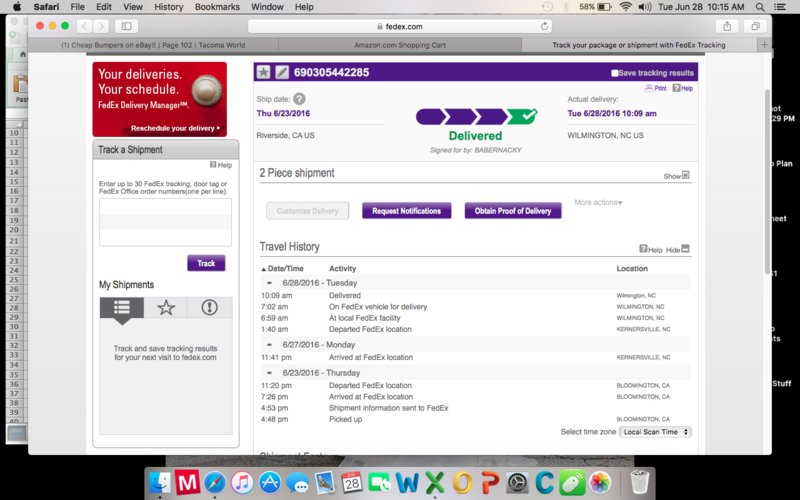Open iTunes from the dock
This screenshot has width=800, height=500.
pyautogui.click(x=242, y=482)
